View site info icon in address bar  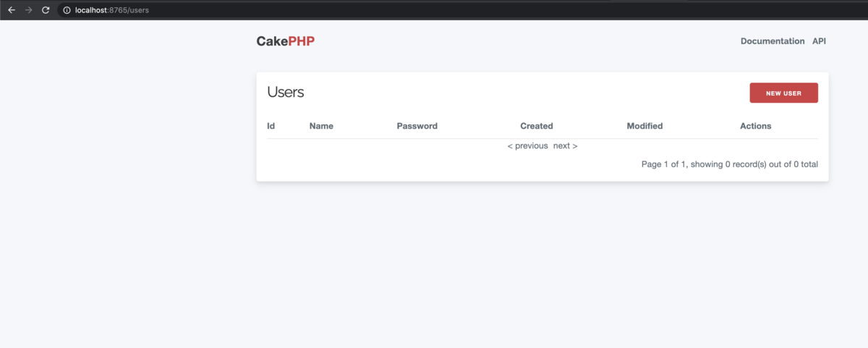point(67,10)
